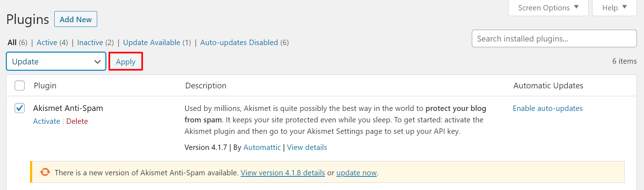Screen dimensions: 644x190
Task: Open the Automattic author link
Action: 262,147
